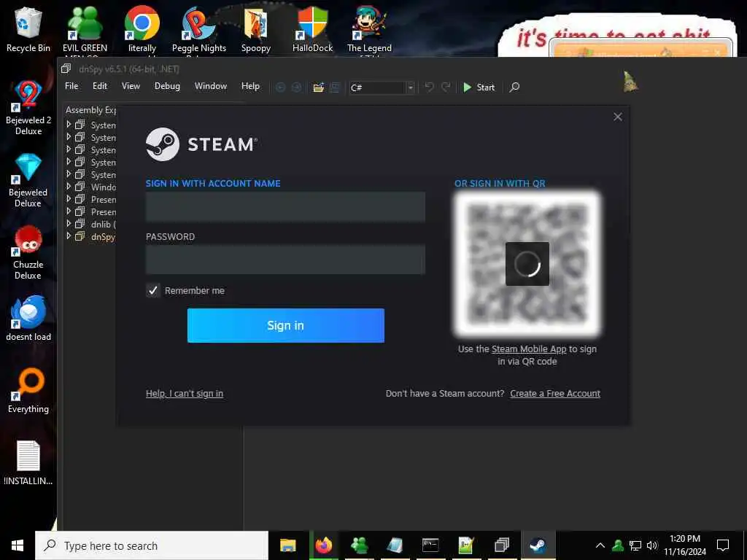Open the Edit menu in dnSpy
Image resolution: width=747 pixels, height=560 pixels.
(x=100, y=86)
